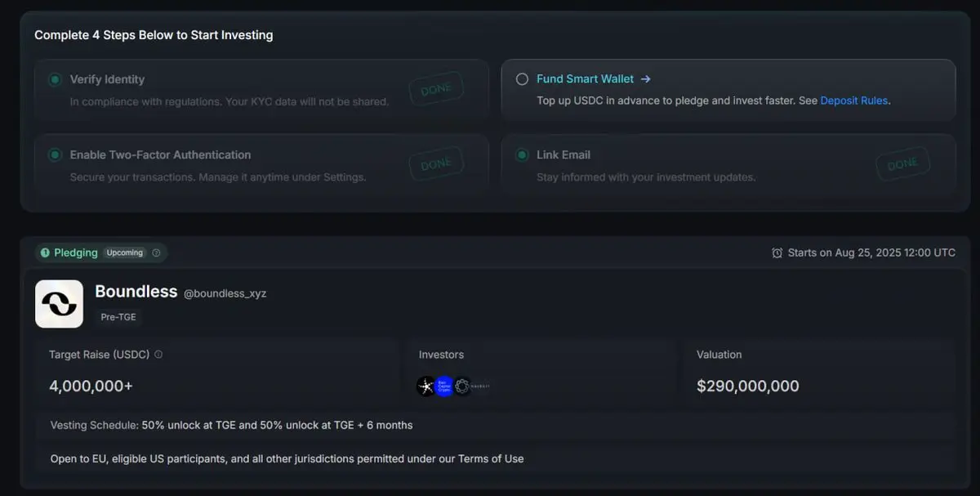Toggle the Verify Identity step circle
Image resolution: width=980 pixels, height=496 pixels.
pyautogui.click(x=55, y=79)
